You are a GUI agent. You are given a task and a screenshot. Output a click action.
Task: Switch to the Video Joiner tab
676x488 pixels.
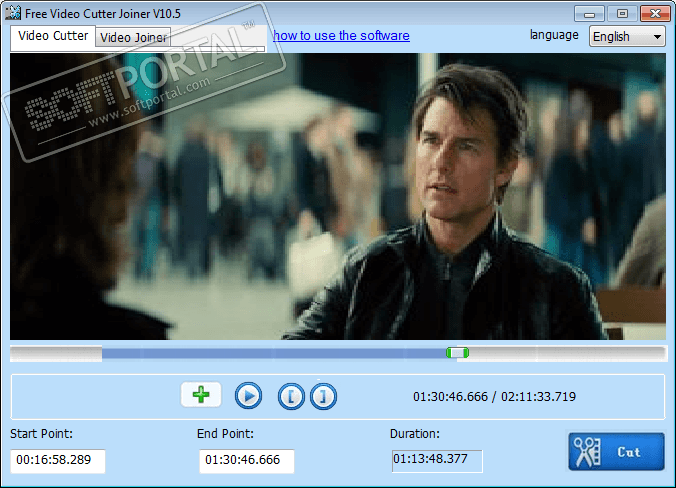click(x=133, y=38)
